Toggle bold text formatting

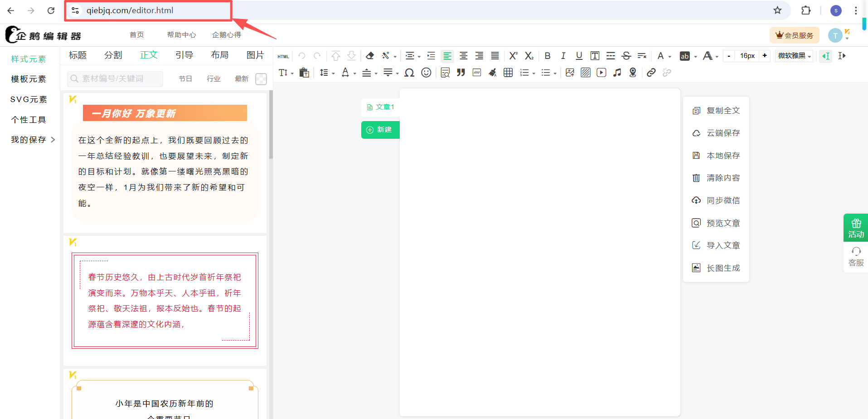(548, 56)
